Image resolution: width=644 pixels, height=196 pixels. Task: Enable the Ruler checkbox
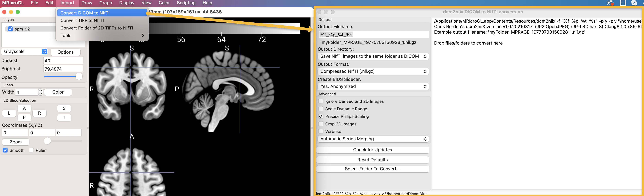31,150
